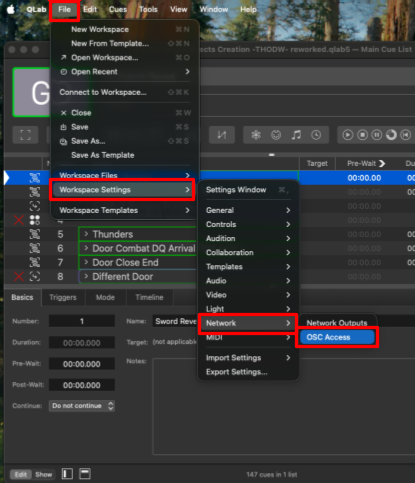Screen dimensions: 415x483
Task: Open the Tools menu
Action: 148,9
